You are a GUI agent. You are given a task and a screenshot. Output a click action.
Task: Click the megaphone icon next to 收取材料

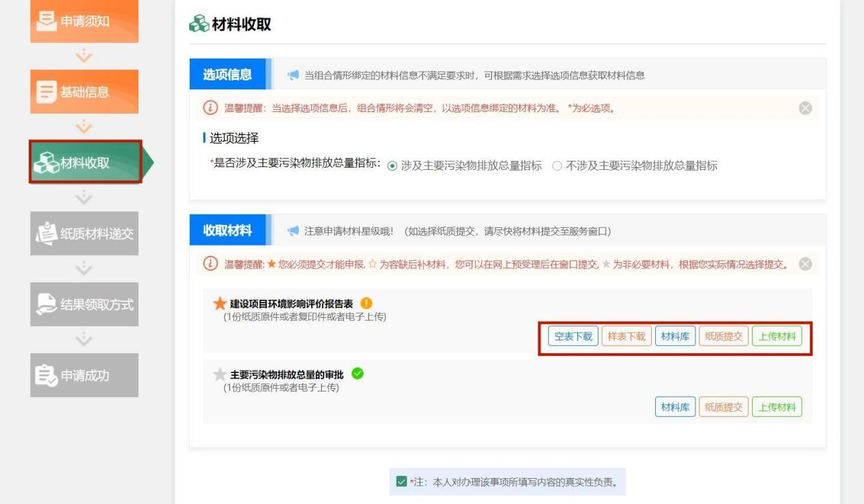click(293, 231)
